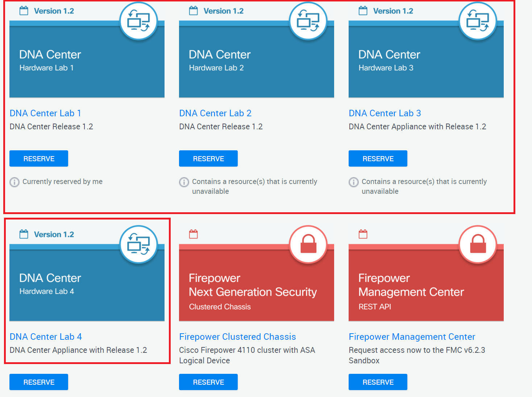Open the DNA Center Lab 3 link
532x397 pixels.
click(x=385, y=113)
